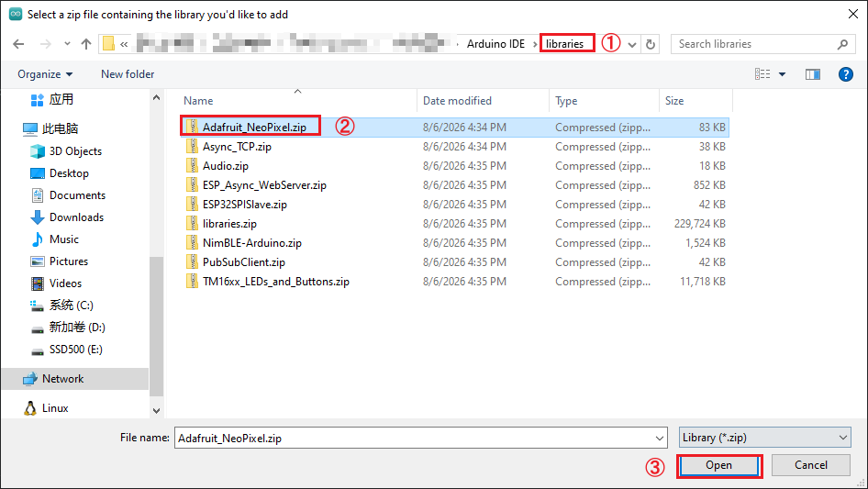Select NimBLE-Arduino.zip
The image size is (868, 489).
click(252, 243)
